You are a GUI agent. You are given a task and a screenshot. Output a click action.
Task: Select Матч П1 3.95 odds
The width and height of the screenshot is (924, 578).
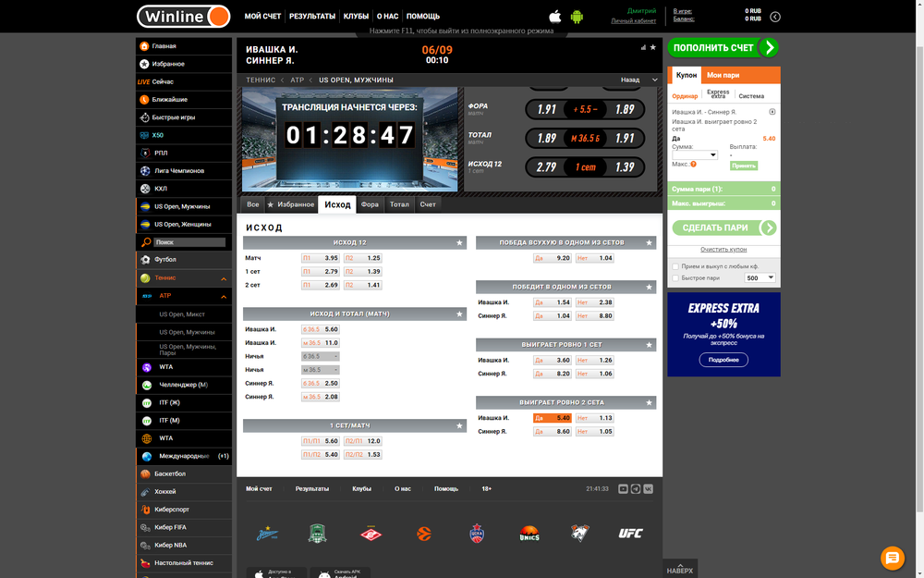[321, 258]
